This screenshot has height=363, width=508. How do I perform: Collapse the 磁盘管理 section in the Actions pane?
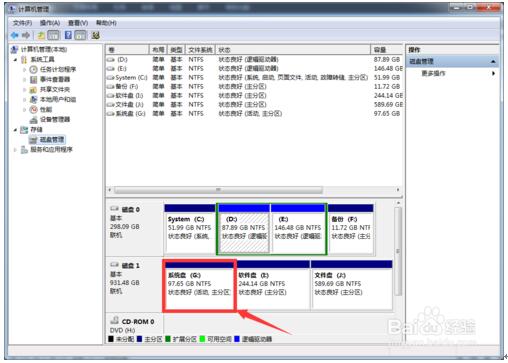tap(493, 62)
